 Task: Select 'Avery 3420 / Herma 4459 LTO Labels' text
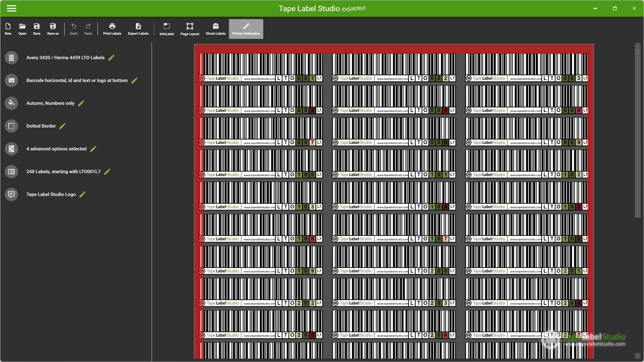[66, 58]
